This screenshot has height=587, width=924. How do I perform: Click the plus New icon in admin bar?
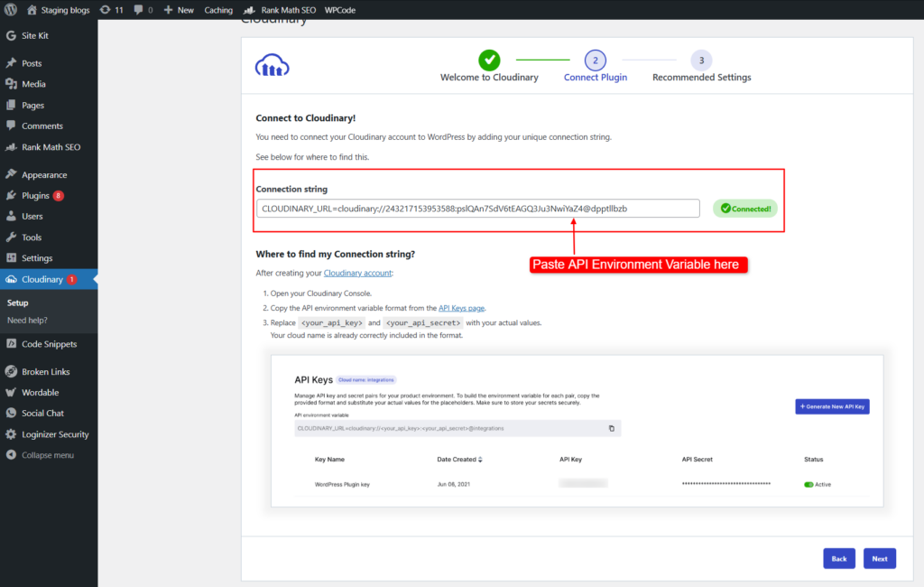click(x=168, y=10)
